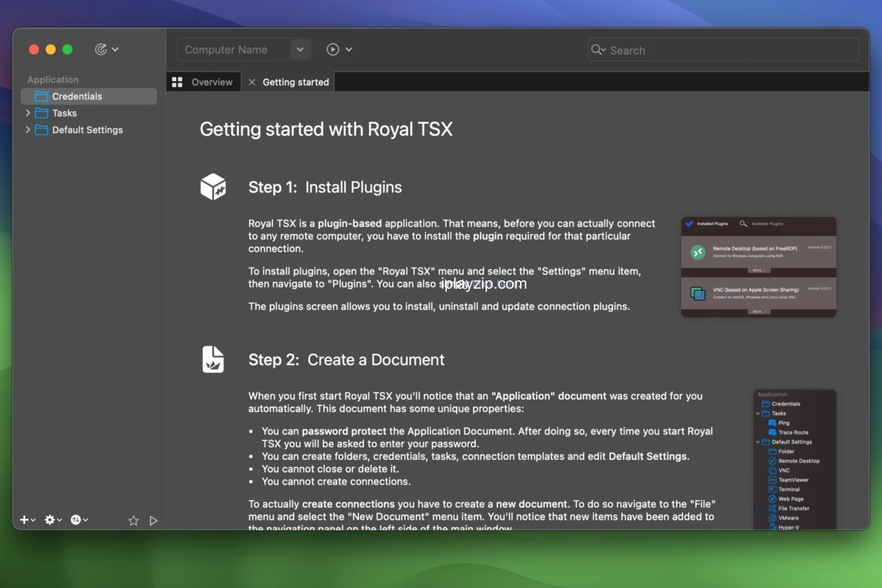Click the play triangle in sidebar footer
The width and height of the screenshot is (882, 588).
pyautogui.click(x=154, y=521)
